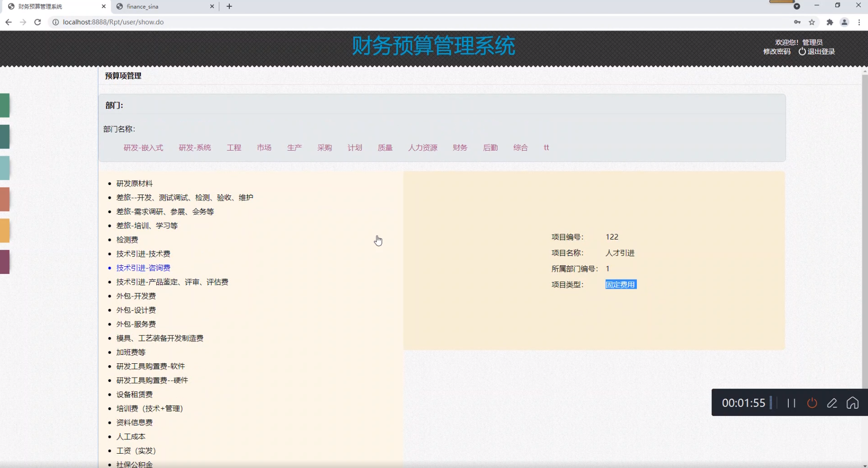Viewport: 868px width, 468px height.
Task: Open budget item 工资（实发）
Action: (136, 451)
